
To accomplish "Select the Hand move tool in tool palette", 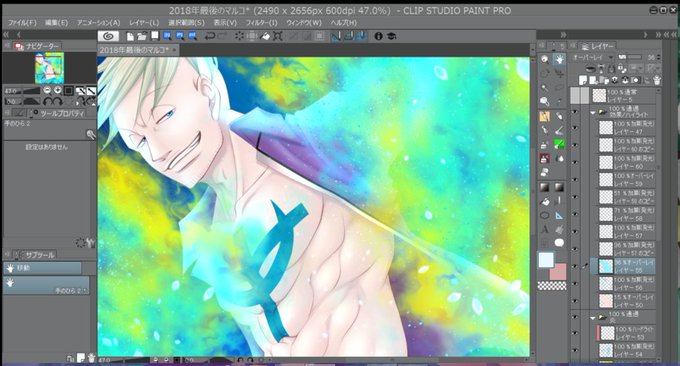I will (559, 60).
